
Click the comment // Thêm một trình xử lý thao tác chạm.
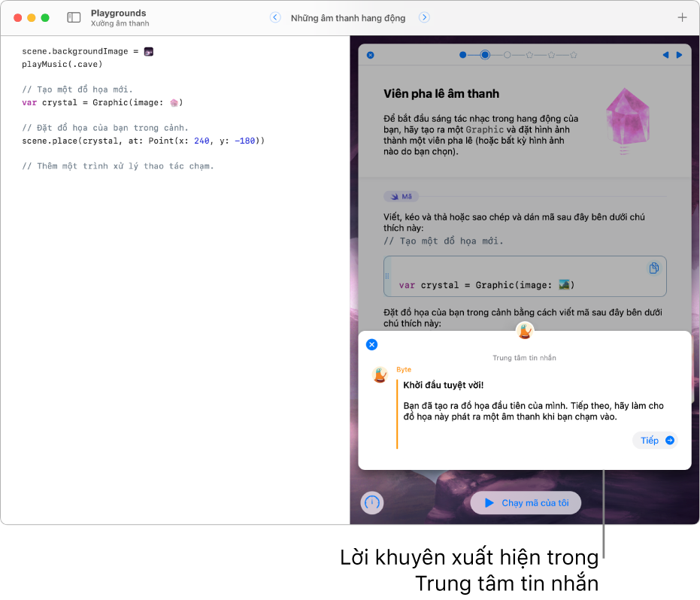click(x=118, y=166)
